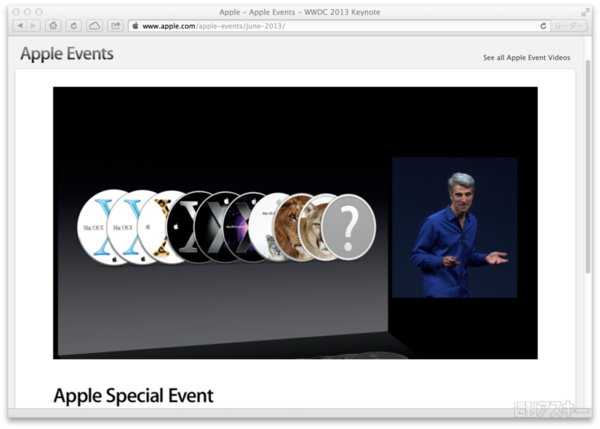The image size is (600, 429).
Task: Click the www.apple.com address field
Action: click(x=339, y=26)
